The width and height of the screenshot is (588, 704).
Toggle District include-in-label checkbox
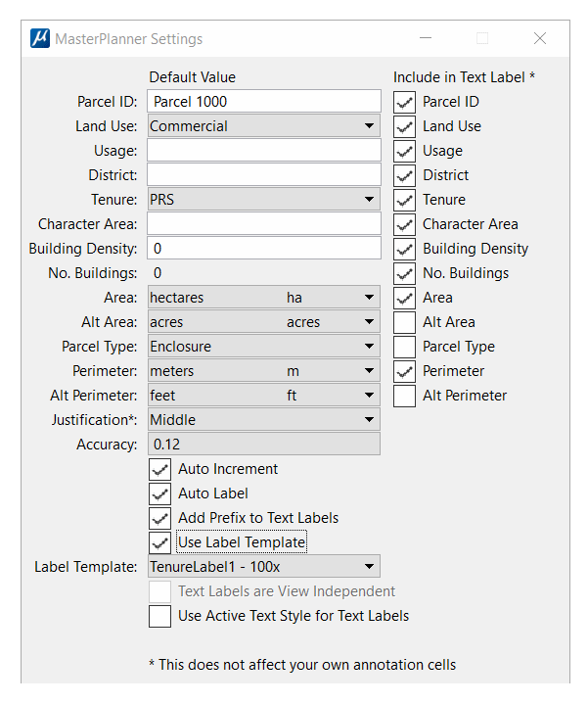(x=405, y=175)
